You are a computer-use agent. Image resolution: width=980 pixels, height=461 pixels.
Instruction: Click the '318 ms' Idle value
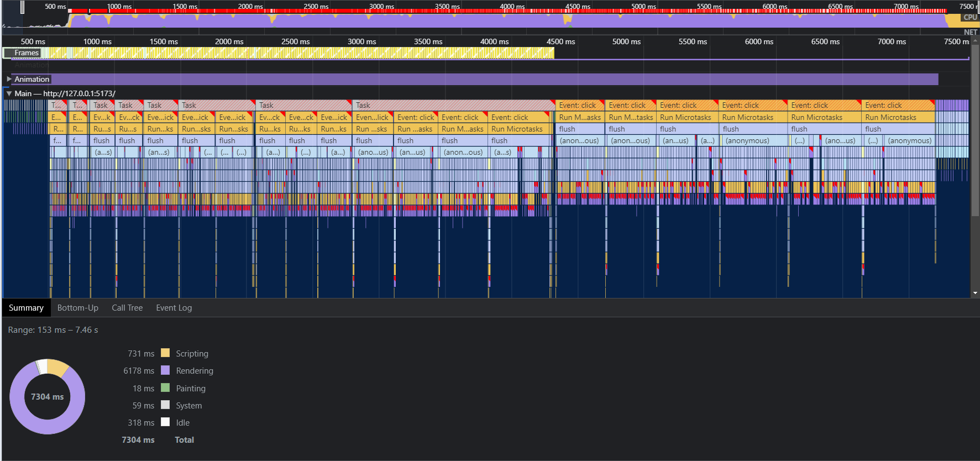141,422
